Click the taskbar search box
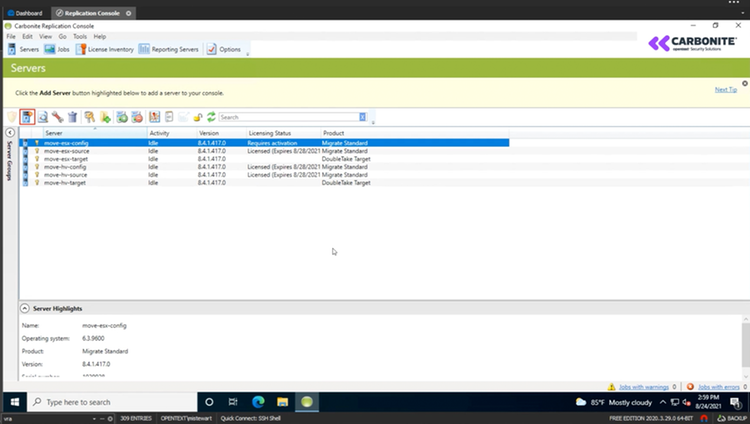750x424 pixels. tap(112, 402)
